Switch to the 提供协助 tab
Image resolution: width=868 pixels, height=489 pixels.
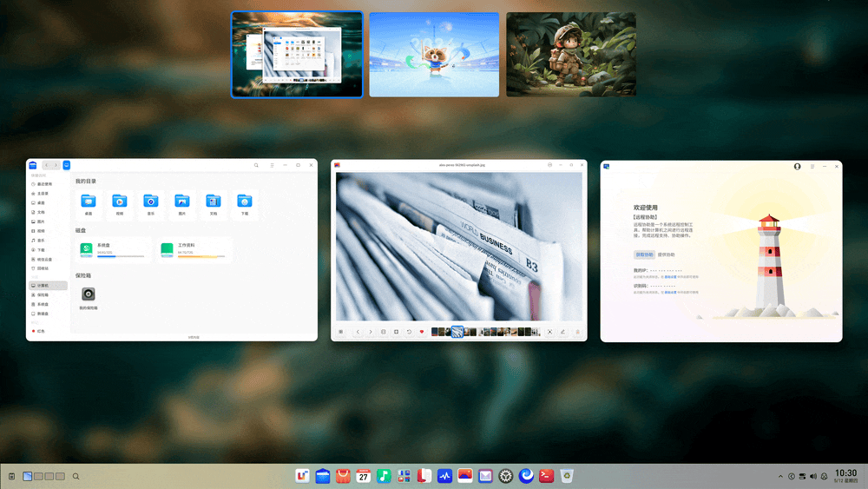pos(667,254)
